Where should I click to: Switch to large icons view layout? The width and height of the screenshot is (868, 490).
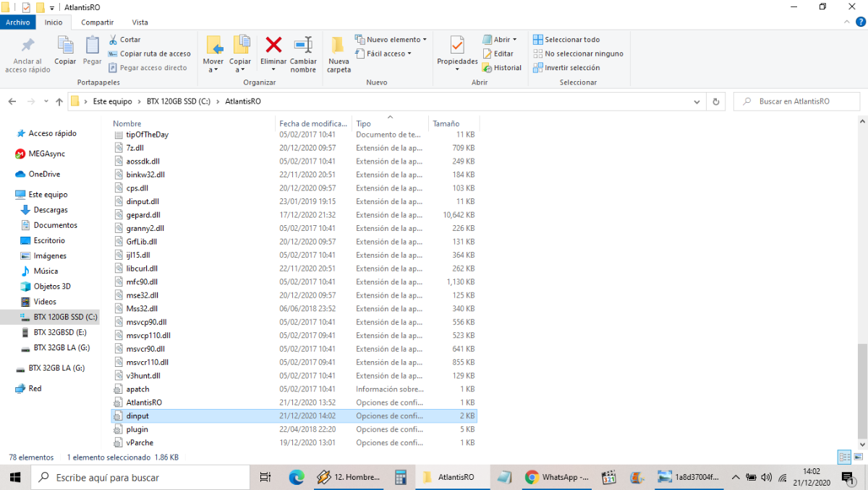coord(857,457)
